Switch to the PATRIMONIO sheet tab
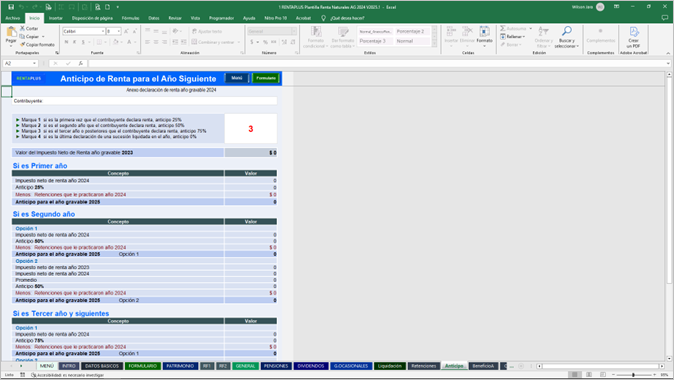Image resolution: width=674 pixels, height=380 pixels. pos(180,366)
